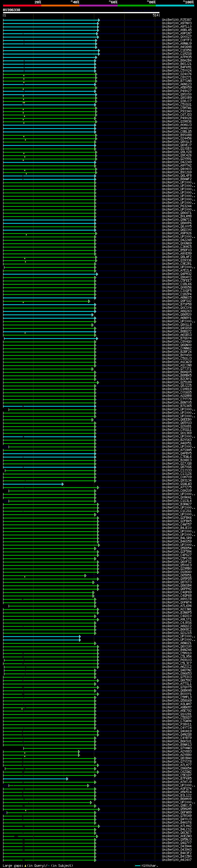
Task: Click hit label UniRef100_Q25189
Action: 177,382
